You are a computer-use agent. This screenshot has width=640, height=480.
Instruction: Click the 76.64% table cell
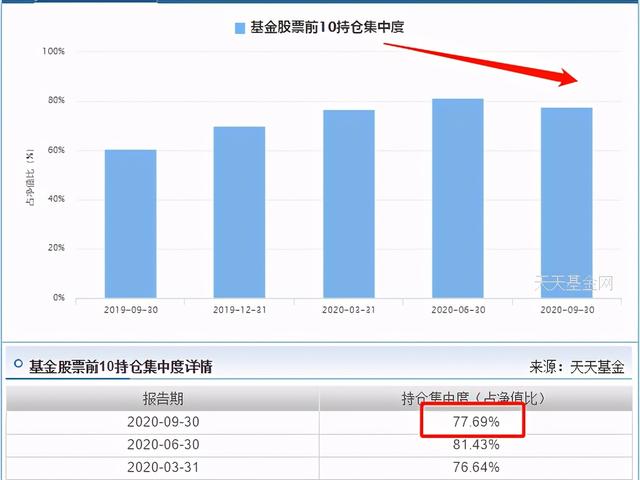click(x=473, y=467)
